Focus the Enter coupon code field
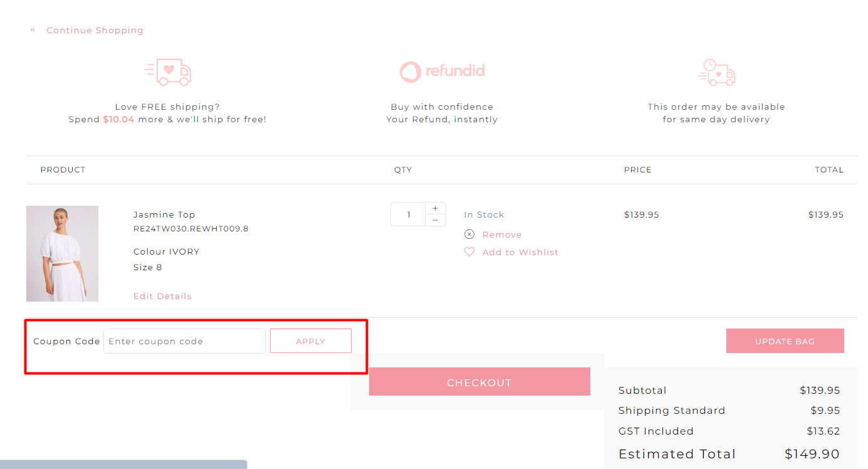The image size is (868, 469). click(184, 341)
